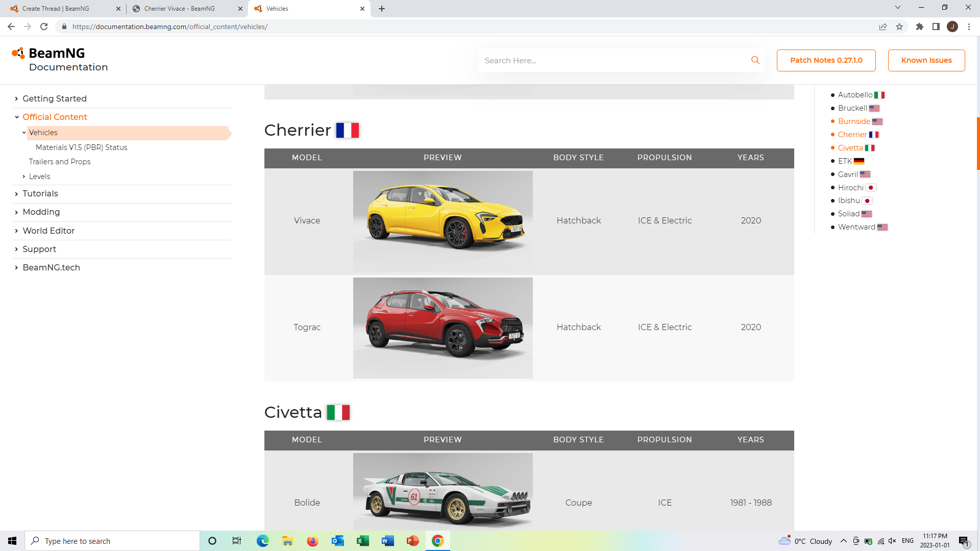This screenshot has width=980, height=551.
Task: Launch Firefox from taskbar
Action: tap(312, 541)
